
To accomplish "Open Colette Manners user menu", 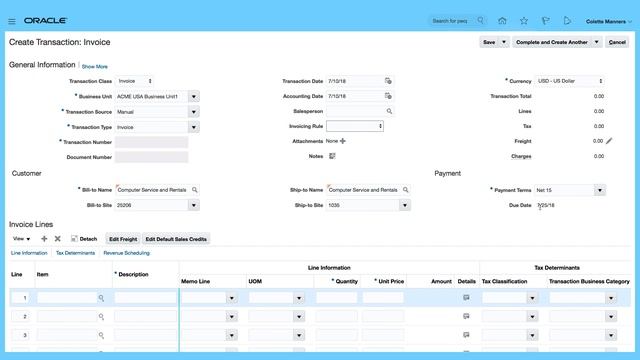I will 609,21.
